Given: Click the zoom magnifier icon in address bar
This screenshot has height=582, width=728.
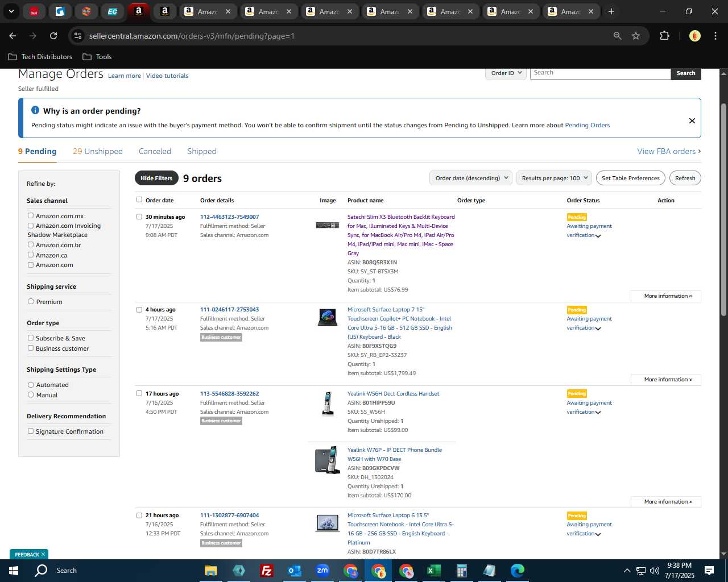Looking at the screenshot, I should (618, 36).
